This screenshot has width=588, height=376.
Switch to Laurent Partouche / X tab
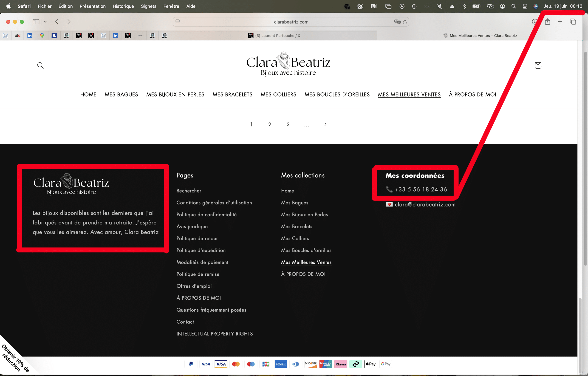point(274,36)
